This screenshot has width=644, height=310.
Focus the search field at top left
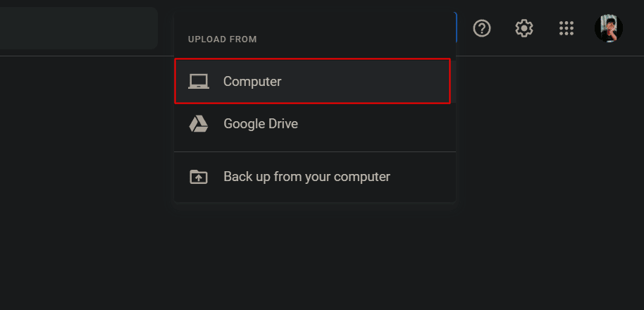click(x=78, y=28)
